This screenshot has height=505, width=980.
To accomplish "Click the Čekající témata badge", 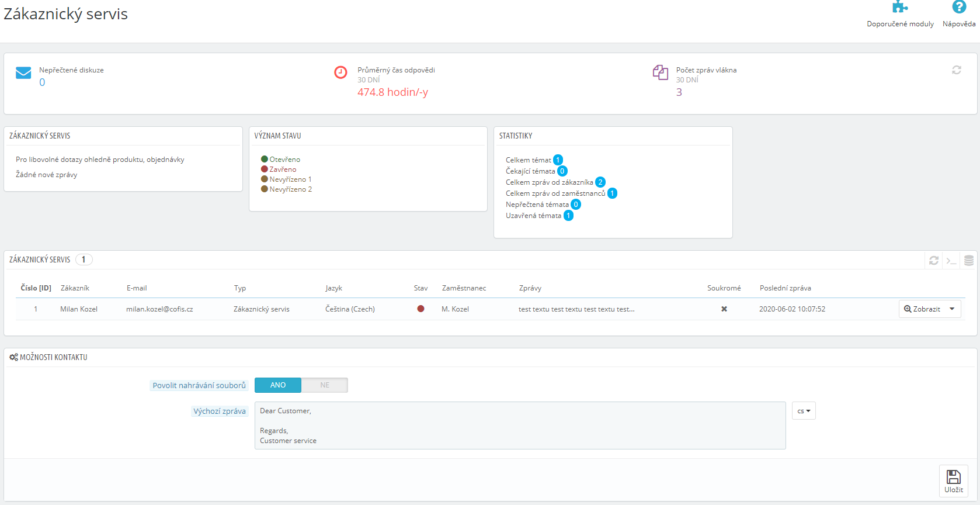I will [x=562, y=171].
